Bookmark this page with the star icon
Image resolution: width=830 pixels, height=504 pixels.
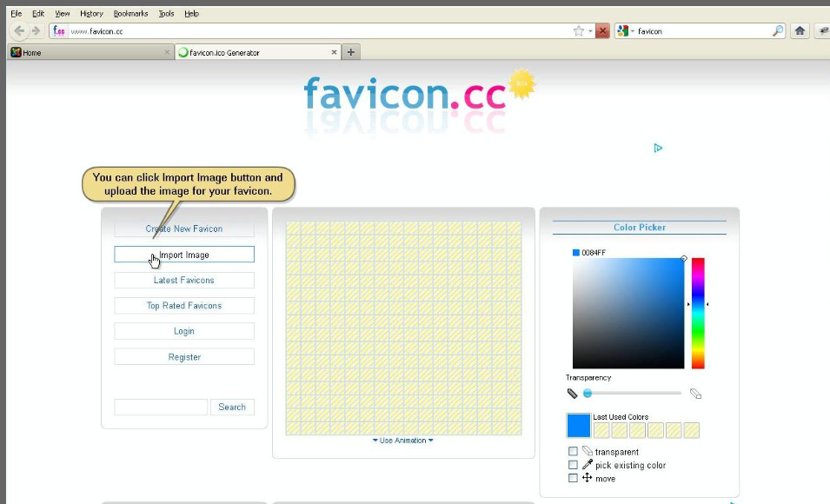pyautogui.click(x=579, y=31)
